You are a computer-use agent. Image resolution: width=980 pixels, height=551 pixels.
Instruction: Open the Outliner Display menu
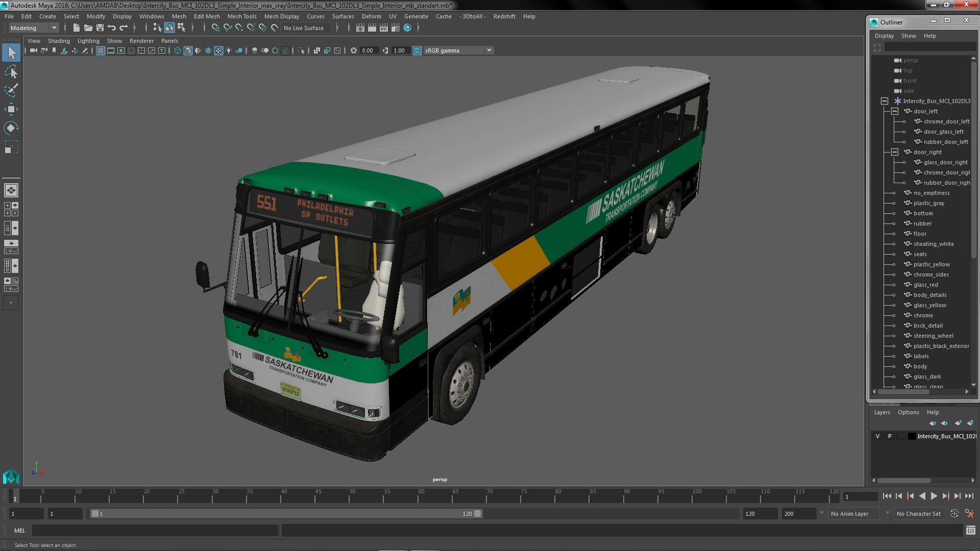884,36
